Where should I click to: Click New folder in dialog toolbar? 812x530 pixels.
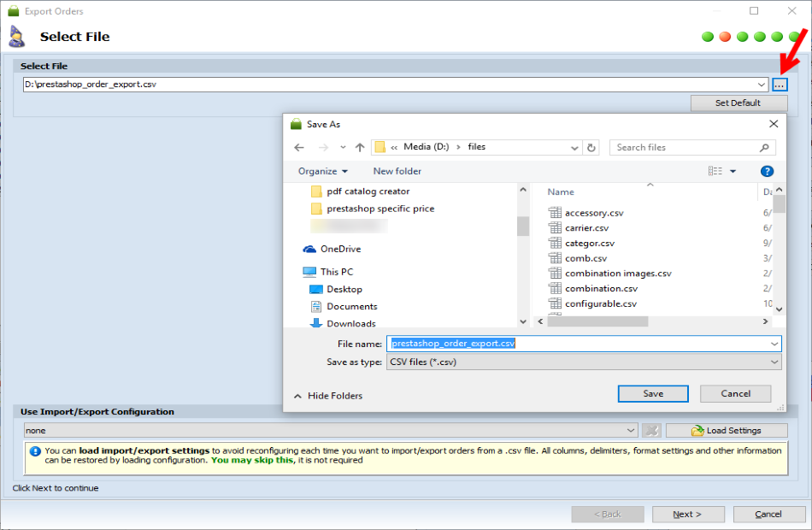pyautogui.click(x=397, y=172)
